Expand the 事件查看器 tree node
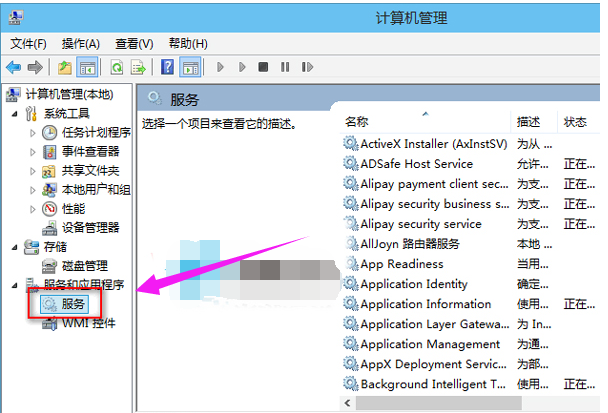This screenshot has height=413, width=608. [33, 151]
